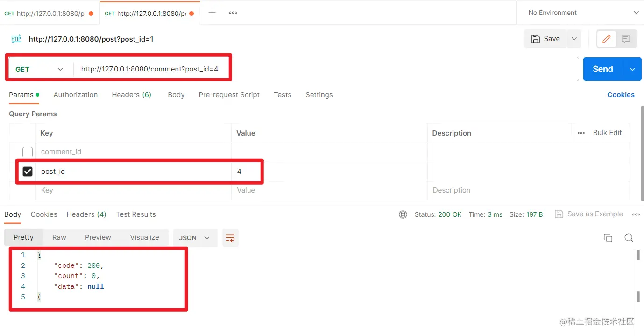Open the response Cookies tab
The width and height of the screenshot is (644, 336).
tap(44, 214)
